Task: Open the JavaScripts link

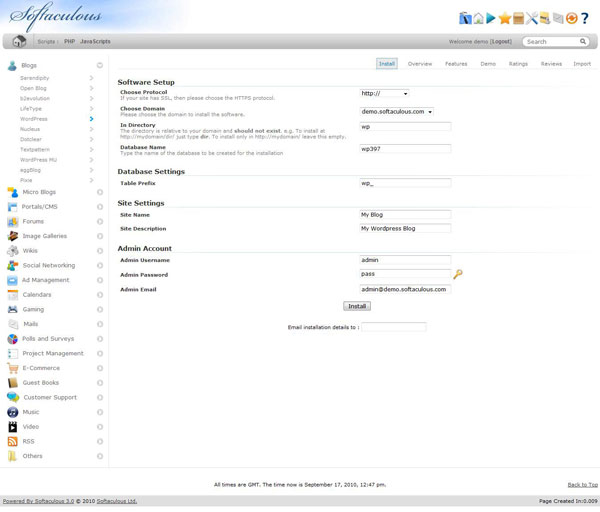Action: [x=95, y=41]
